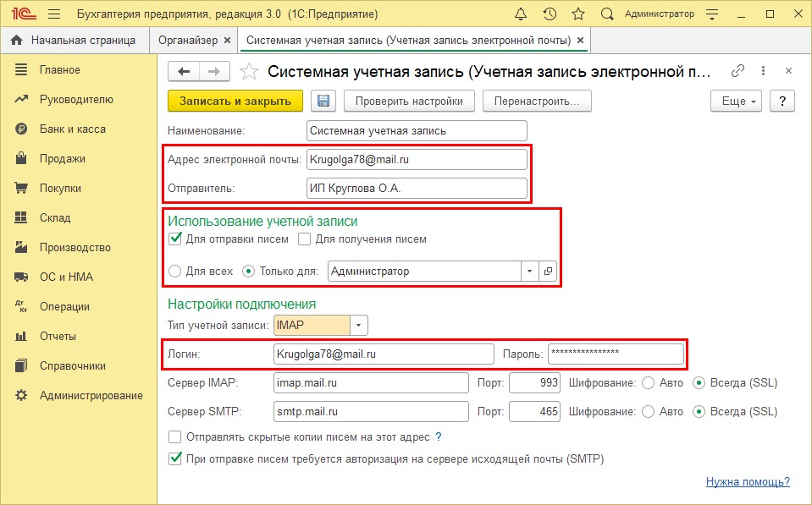812x505 pixels.
Task: Toggle SMTP authorization required checkbox
Action: (x=175, y=459)
